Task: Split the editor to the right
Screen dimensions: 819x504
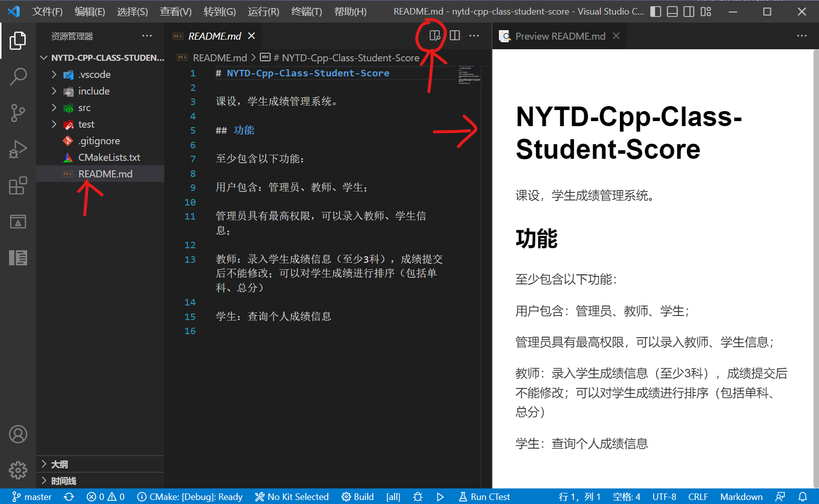Action: pos(455,36)
